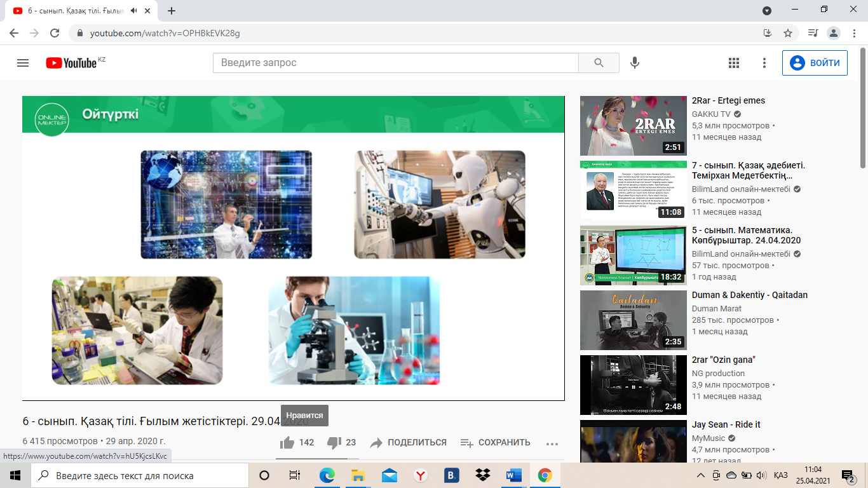Save video with СОХРАНИТЬ button
Image resolution: width=868 pixels, height=488 pixels.
(495, 442)
